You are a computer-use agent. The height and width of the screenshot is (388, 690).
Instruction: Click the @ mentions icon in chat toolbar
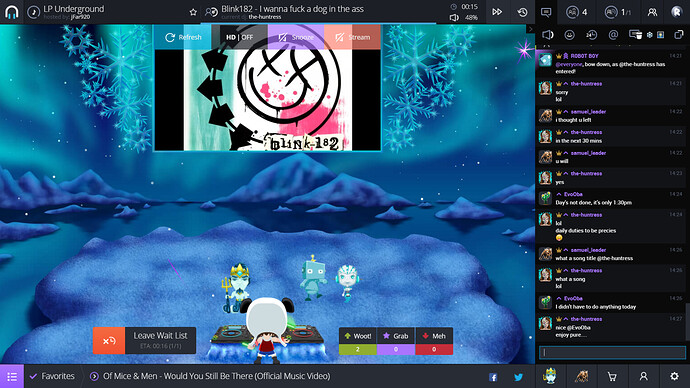coord(613,35)
